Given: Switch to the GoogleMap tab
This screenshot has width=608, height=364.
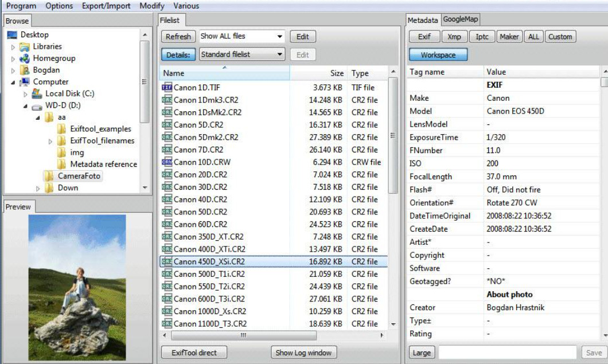Looking at the screenshot, I should point(461,19).
